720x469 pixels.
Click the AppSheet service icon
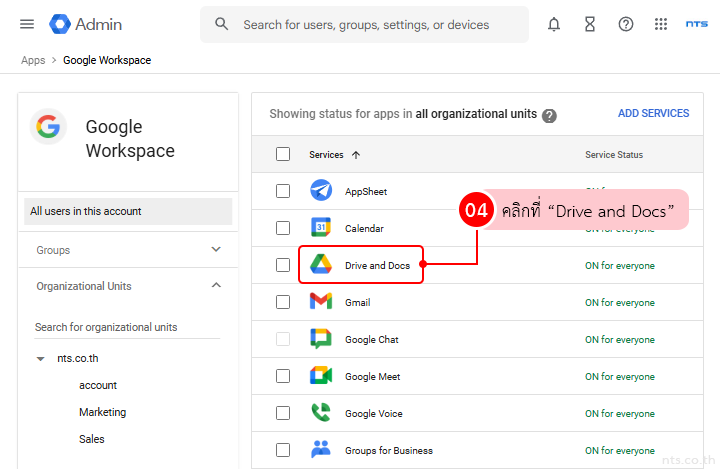tap(320, 191)
